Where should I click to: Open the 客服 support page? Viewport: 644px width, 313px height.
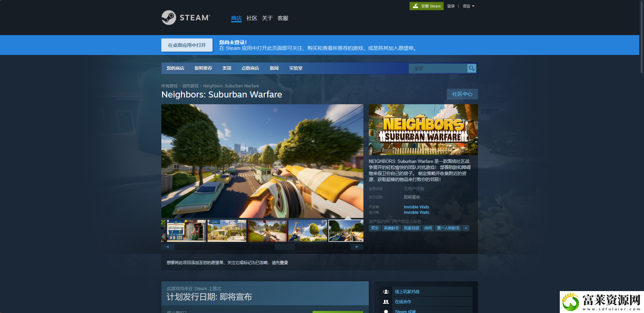click(x=283, y=18)
